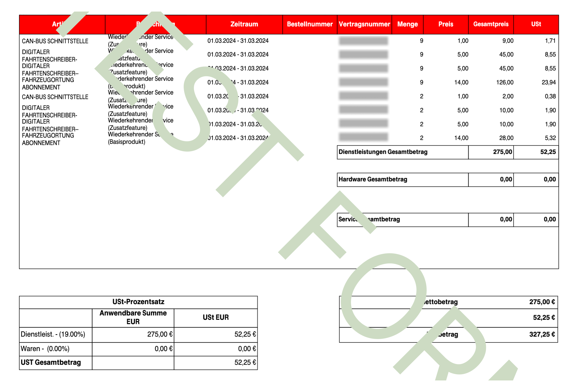Click the price "1,00" in the 9,00 row
The image size is (577, 392).
tap(463, 41)
